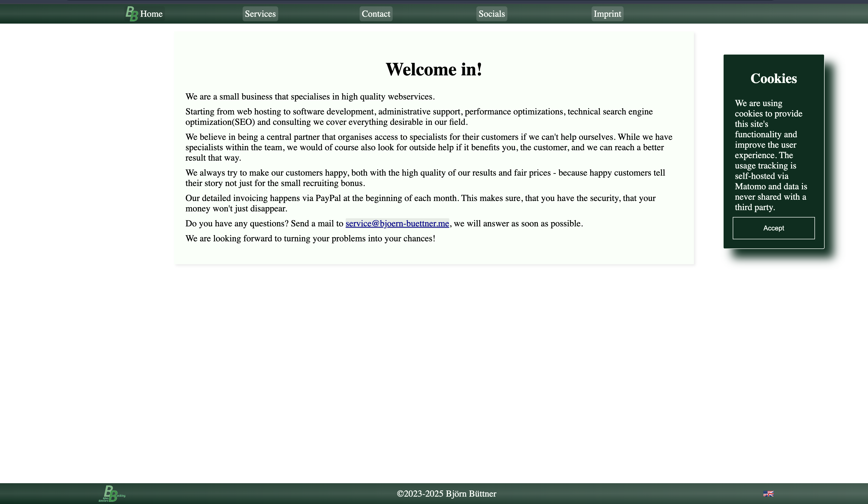Screen dimensions: 868x504
Task: Accept the cookies notice
Action: point(773,228)
